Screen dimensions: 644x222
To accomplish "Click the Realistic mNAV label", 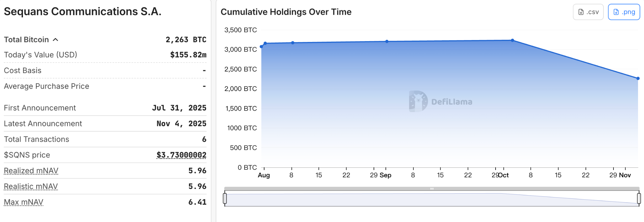I will (x=31, y=186).
